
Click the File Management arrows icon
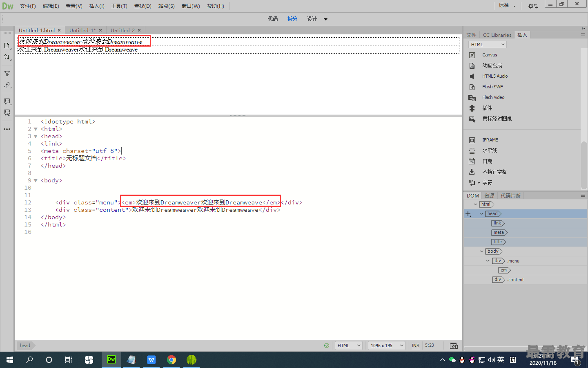7,57
